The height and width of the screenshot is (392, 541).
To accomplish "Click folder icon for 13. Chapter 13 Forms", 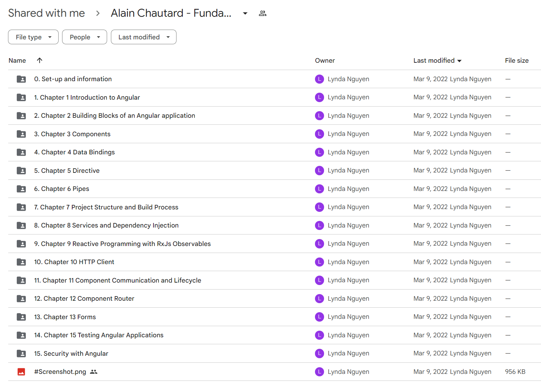I will (x=21, y=317).
